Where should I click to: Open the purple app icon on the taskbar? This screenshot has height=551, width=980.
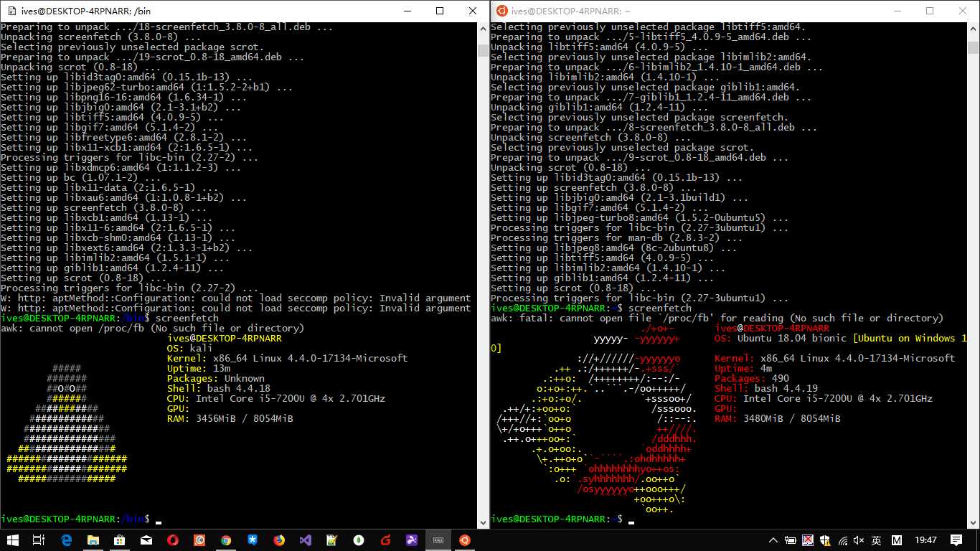pos(412,540)
